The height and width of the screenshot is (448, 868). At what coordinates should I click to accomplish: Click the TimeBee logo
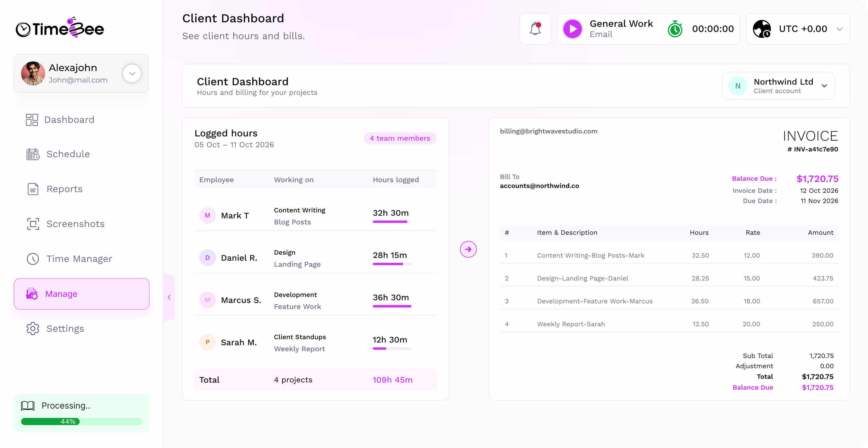pyautogui.click(x=60, y=28)
